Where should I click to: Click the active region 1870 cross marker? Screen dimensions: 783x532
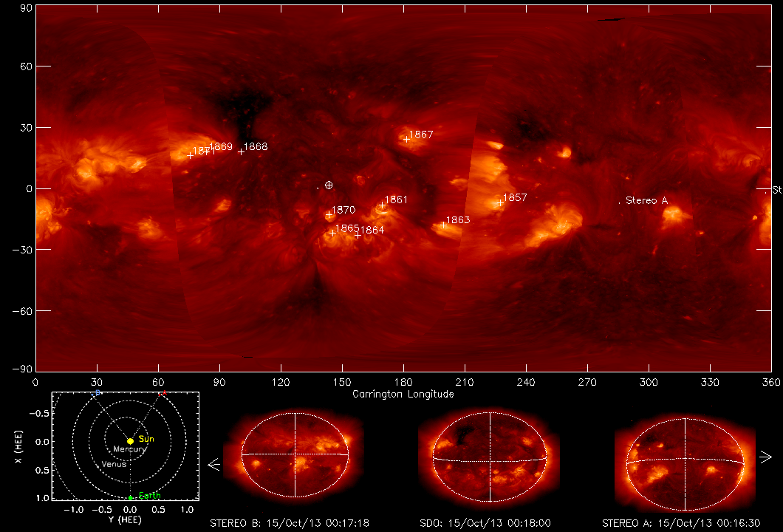pyautogui.click(x=329, y=215)
